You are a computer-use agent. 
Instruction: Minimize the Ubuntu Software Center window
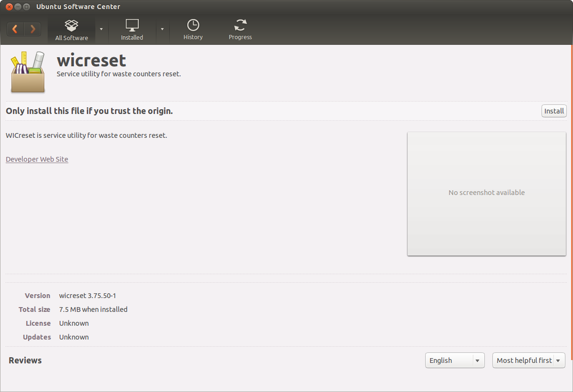point(18,7)
